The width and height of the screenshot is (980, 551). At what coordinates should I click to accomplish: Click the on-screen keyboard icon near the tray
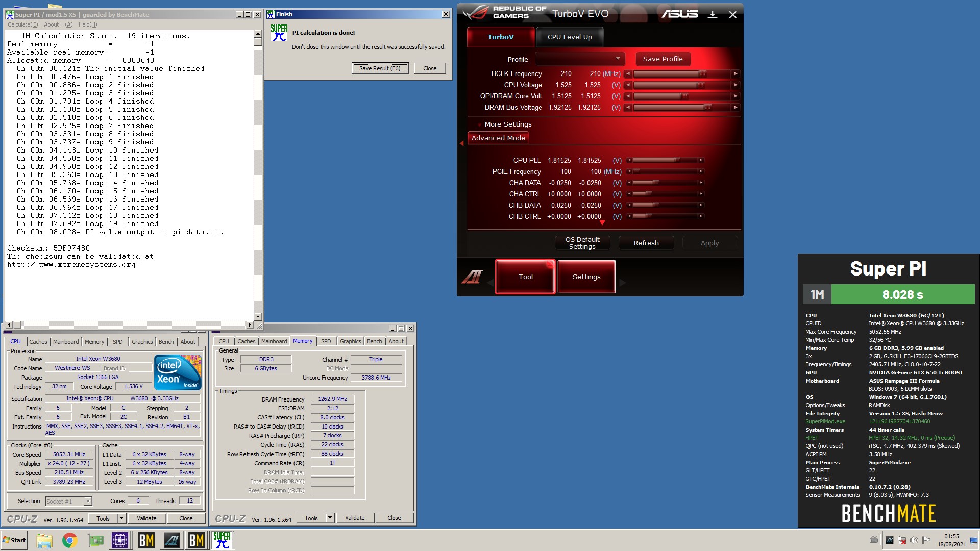(874, 540)
